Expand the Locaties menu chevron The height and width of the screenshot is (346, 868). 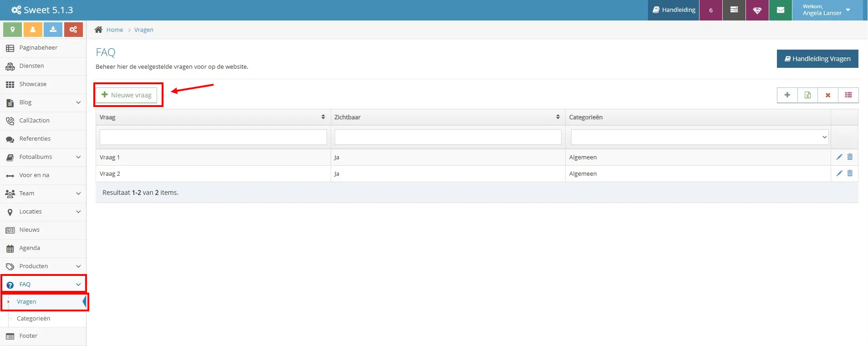tap(78, 212)
